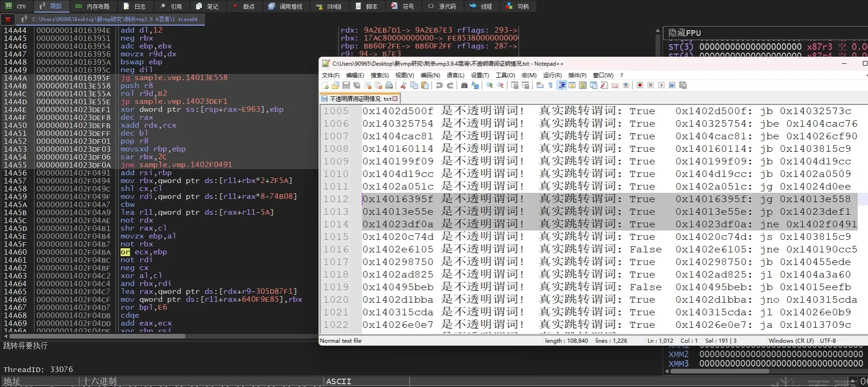Screen dimensions: 868x387
Task: Switch to the 断点 tab in debugger
Action: 244,6
